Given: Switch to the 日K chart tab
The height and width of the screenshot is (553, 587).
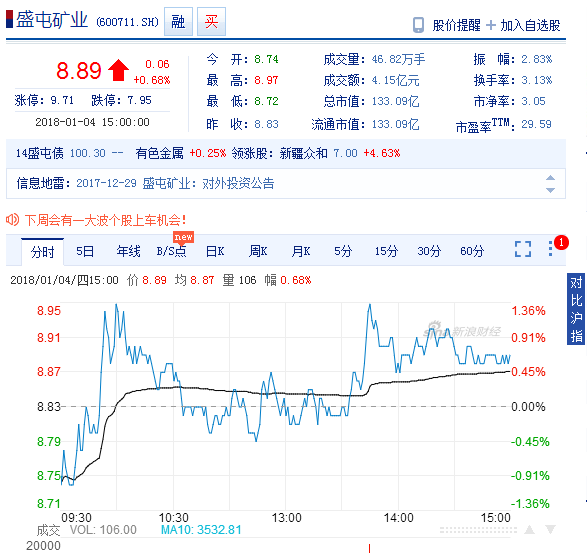Looking at the screenshot, I should (215, 251).
